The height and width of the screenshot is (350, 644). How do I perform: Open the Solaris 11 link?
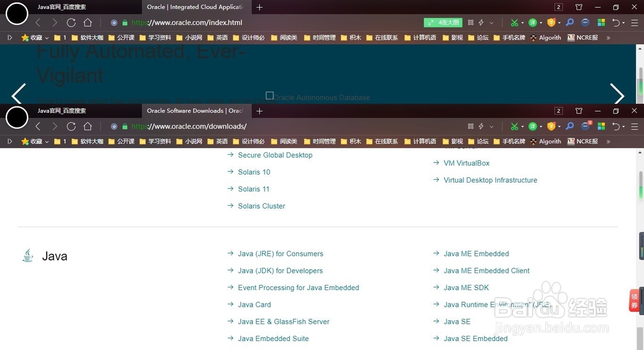click(253, 190)
